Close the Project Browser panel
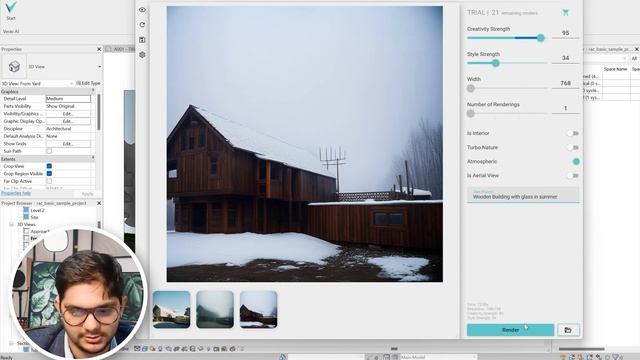 coord(99,203)
